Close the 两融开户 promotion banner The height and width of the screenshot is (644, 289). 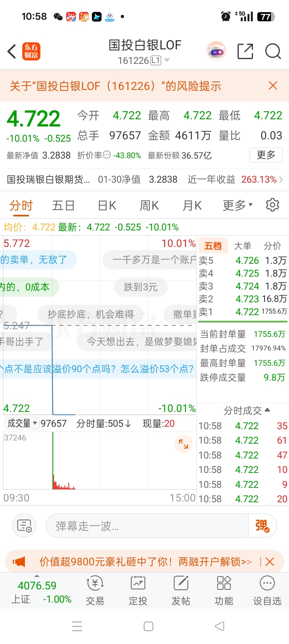(x=270, y=562)
